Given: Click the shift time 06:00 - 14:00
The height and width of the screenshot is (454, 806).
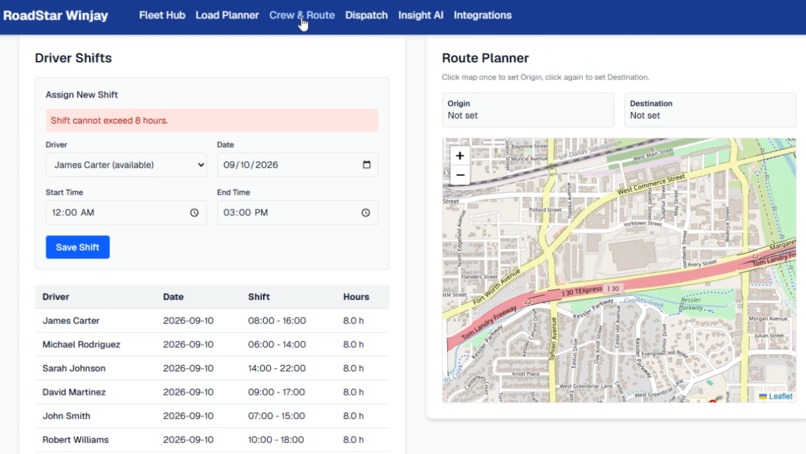Looking at the screenshot, I should click(277, 344).
